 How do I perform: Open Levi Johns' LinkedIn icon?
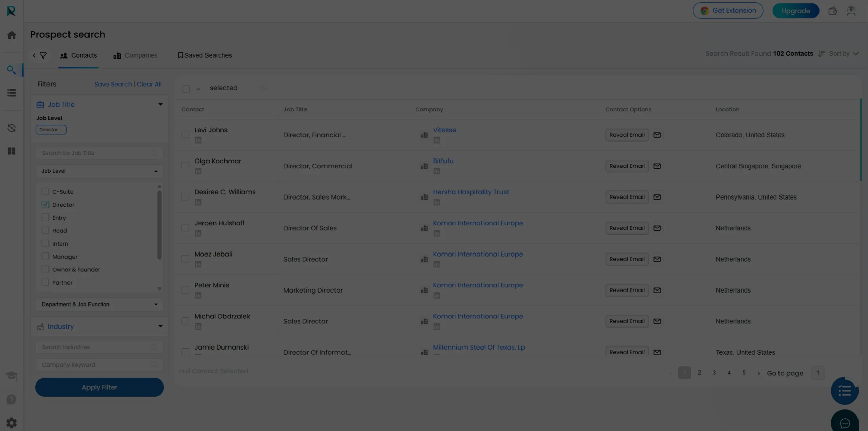coord(198,140)
